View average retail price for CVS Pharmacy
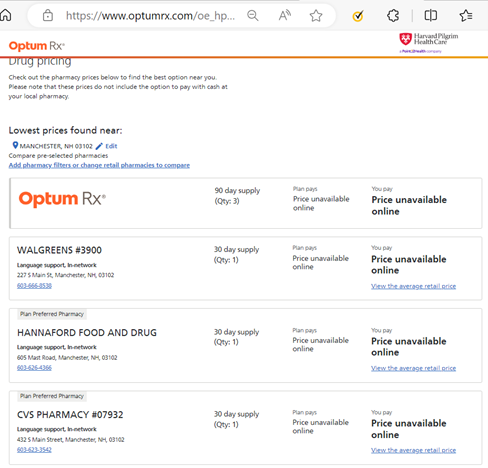This screenshot has height=468, width=488. [x=413, y=450]
